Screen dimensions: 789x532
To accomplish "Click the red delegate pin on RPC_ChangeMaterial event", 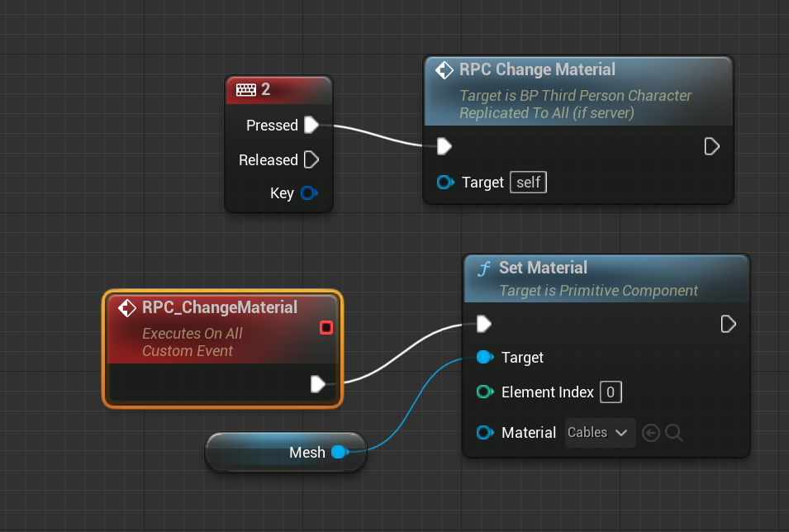I will (326, 328).
